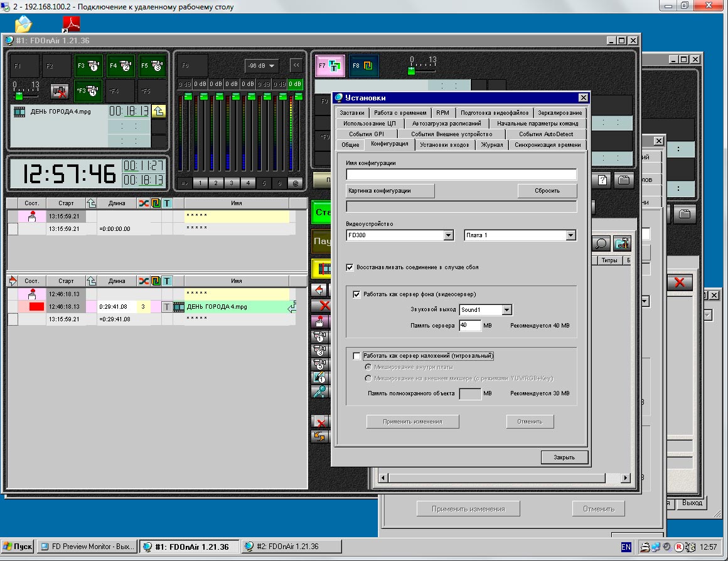Activate the pink F7 titles button
Viewport: 728px width, 561px height.
click(329, 66)
